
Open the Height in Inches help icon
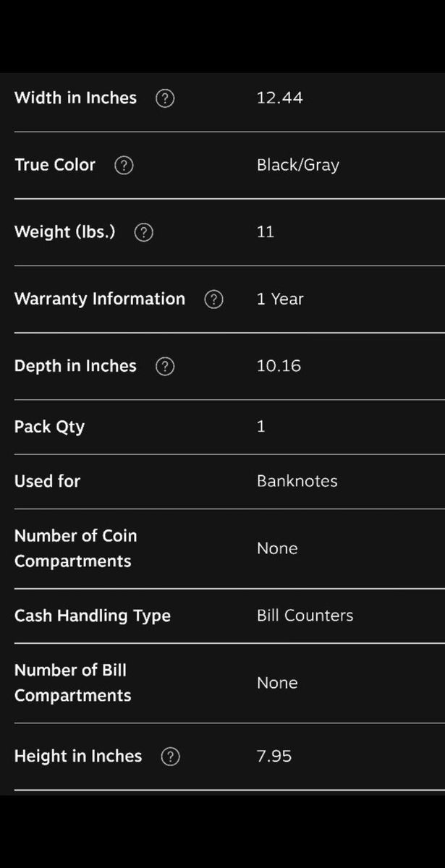coord(170,757)
